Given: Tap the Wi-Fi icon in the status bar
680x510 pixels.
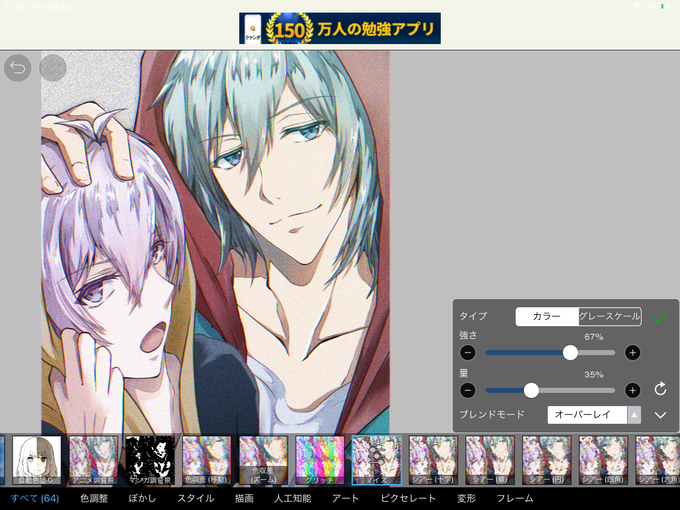Looking at the screenshot, I should [x=637, y=6].
